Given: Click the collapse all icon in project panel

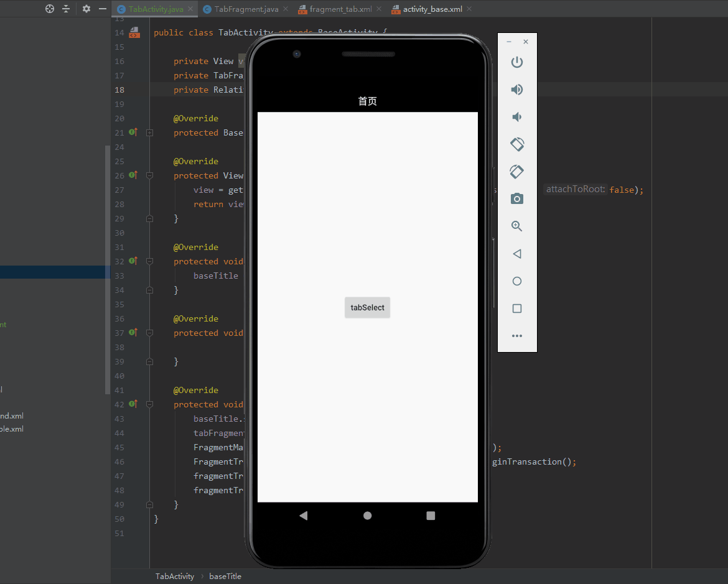Looking at the screenshot, I should pyautogui.click(x=66, y=8).
